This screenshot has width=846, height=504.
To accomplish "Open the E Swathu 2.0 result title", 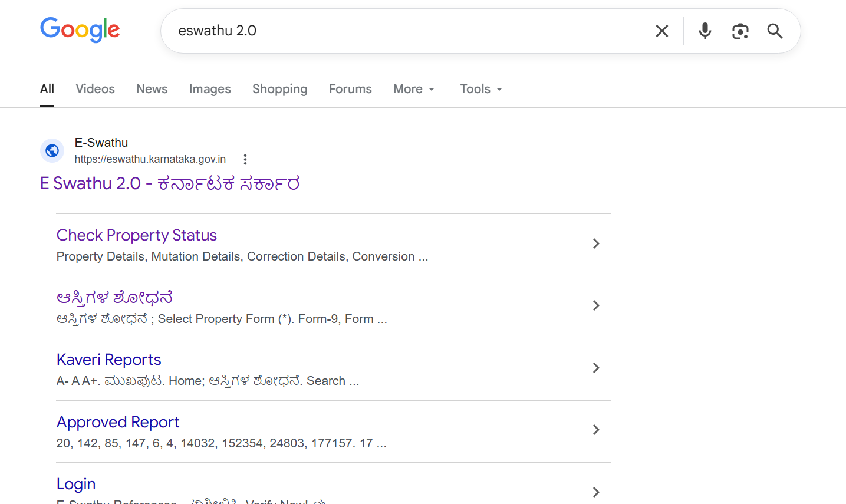I will pos(170,183).
